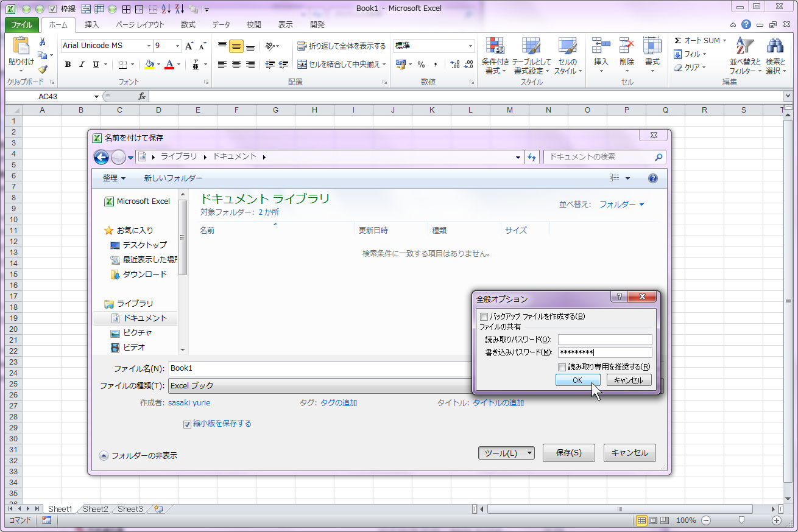Switch to ページ レイアウト tab
This screenshot has width=798, height=532.
tap(139, 25)
